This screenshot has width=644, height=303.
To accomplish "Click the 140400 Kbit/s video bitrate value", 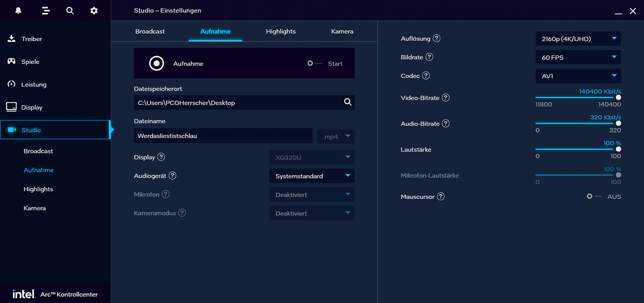I will (x=600, y=91).
